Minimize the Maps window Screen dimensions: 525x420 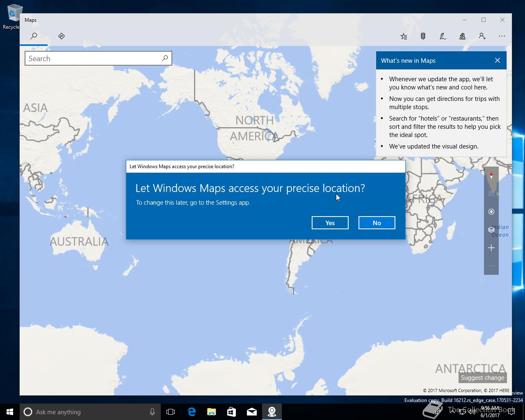pyautogui.click(x=465, y=20)
